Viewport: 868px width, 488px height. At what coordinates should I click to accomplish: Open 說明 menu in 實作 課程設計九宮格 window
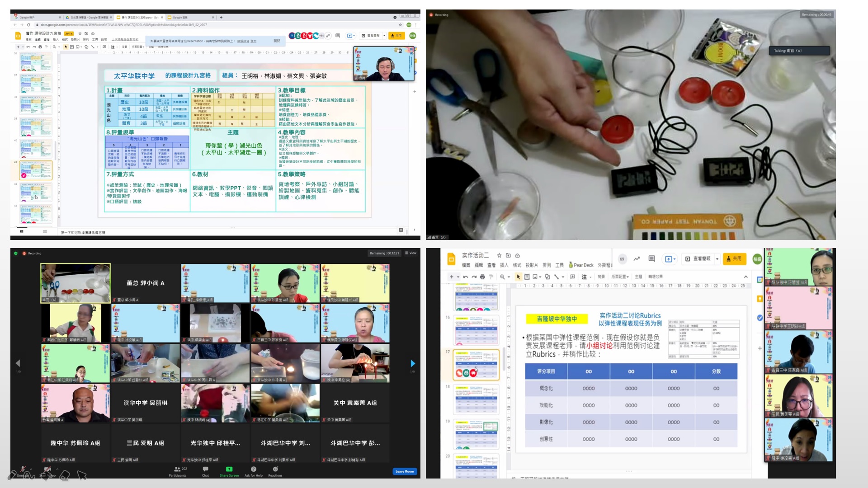(104, 39)
